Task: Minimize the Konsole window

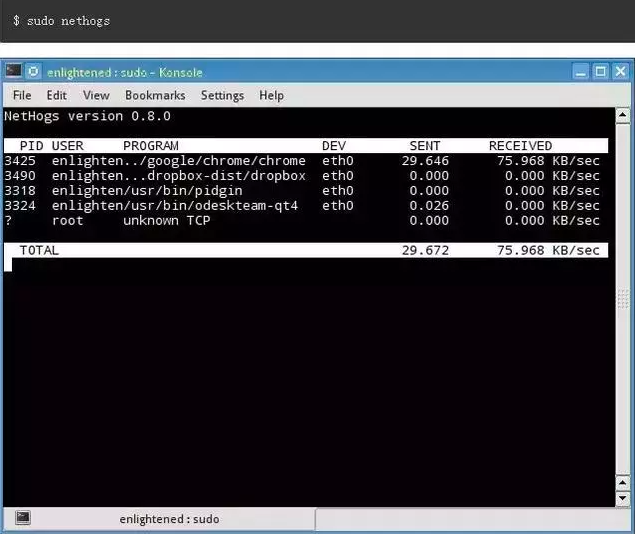Action: coord(581,72)
